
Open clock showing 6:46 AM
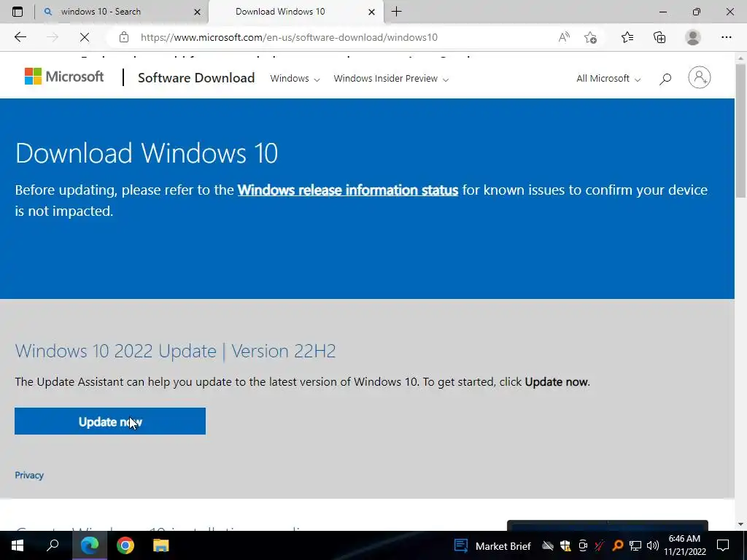(684, 545)
